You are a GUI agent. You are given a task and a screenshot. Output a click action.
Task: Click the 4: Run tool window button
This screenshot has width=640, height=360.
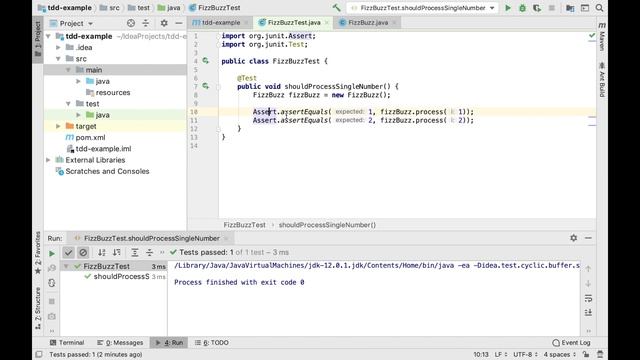tap(169, 342)
